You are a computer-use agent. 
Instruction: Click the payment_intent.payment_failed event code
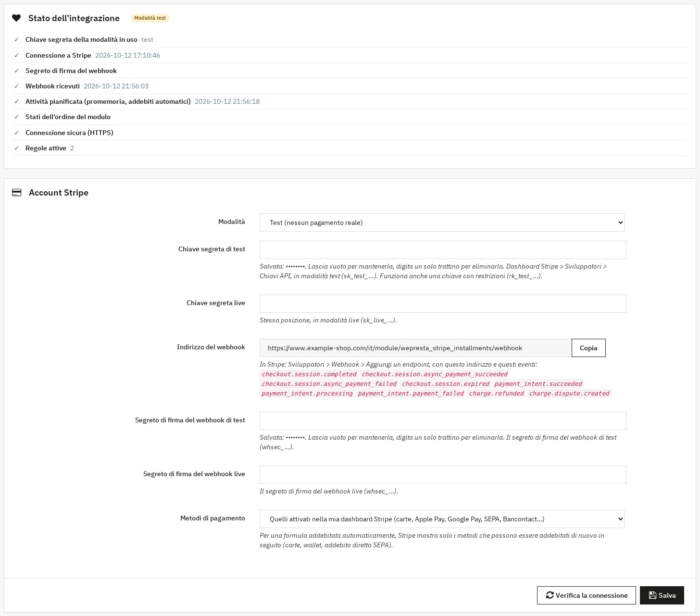pyautogui.click(x=411, y=394)
